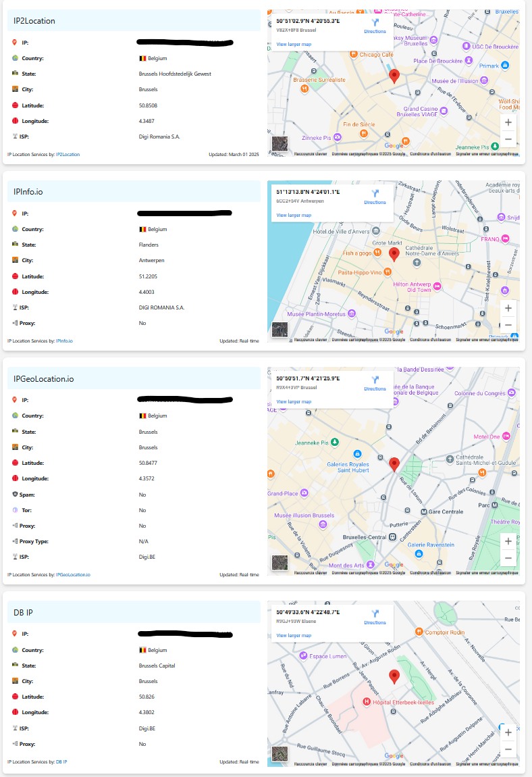The width and height of the screenshot is (532, 777).
Task: Open the IPGeoLocation.io service link
Action: 73,575
